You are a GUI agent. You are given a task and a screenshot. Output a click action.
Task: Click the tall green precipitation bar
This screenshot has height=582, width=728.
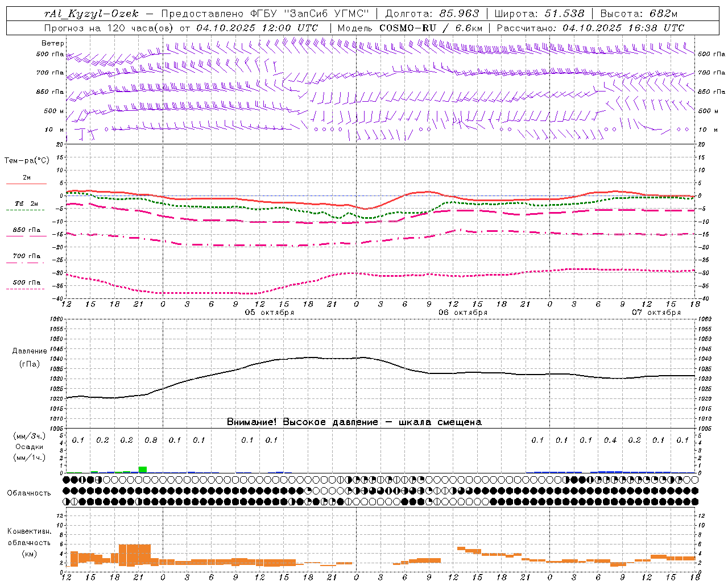click(143, 469)
